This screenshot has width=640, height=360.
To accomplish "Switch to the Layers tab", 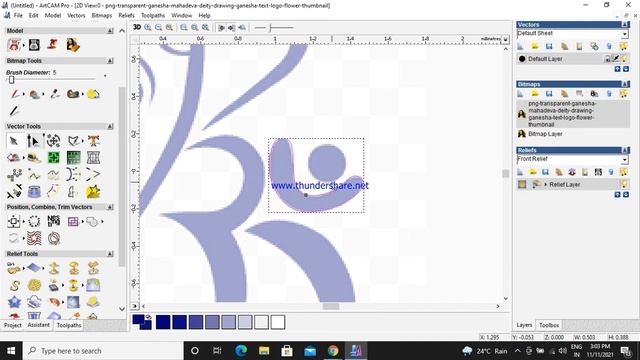I will 524,325.
